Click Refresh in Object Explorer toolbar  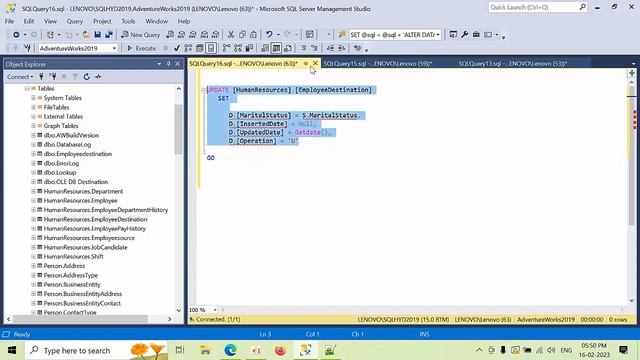(87, 77)
